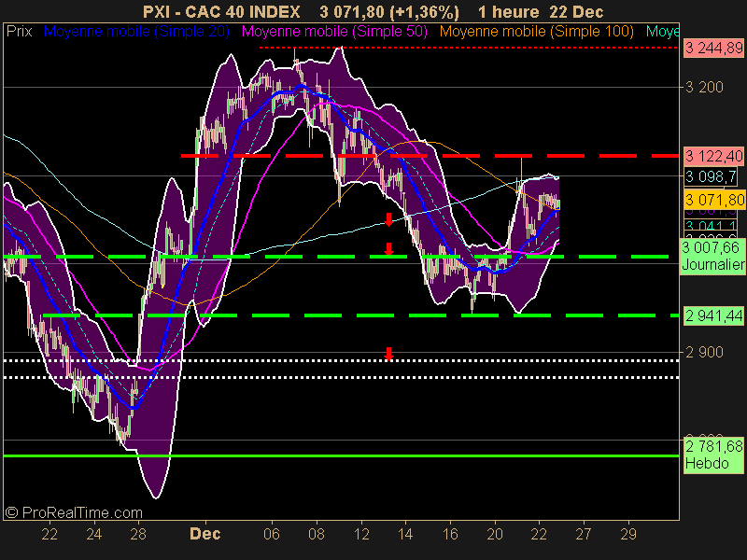Click date 08 on the time axis
747x560 pixels.
pyautogui.click(x=317, y=534)
